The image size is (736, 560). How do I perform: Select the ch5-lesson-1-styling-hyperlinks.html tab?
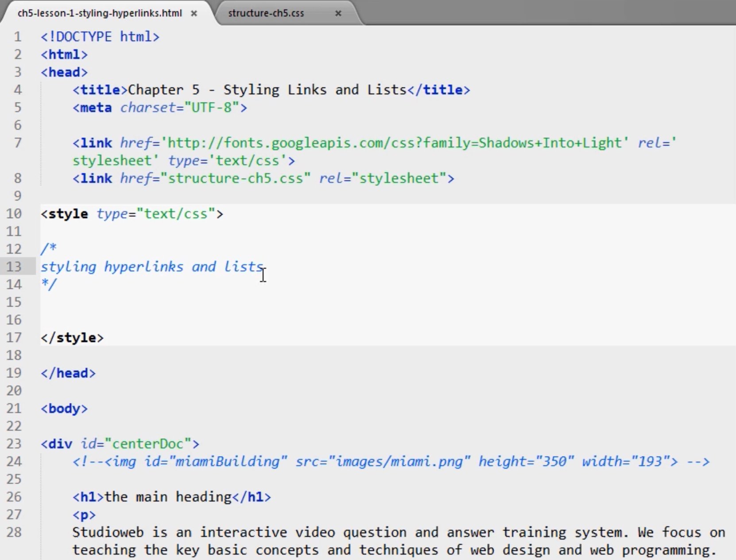100,13
